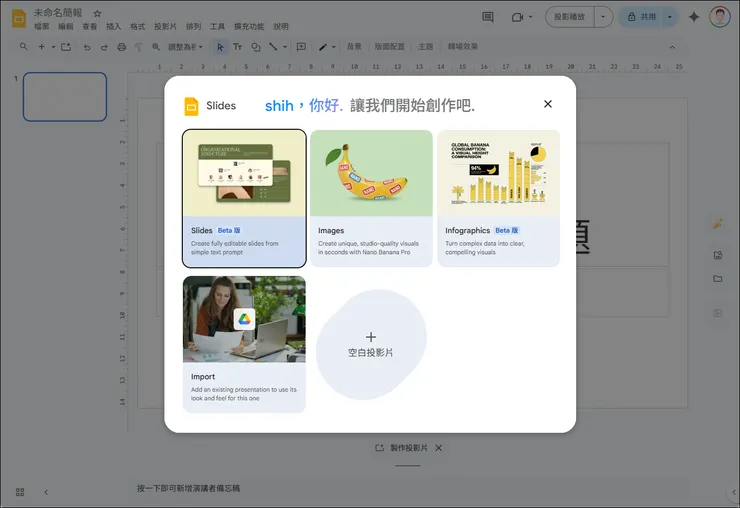Open the Infographics Beta card

click(x=498, y=198)
